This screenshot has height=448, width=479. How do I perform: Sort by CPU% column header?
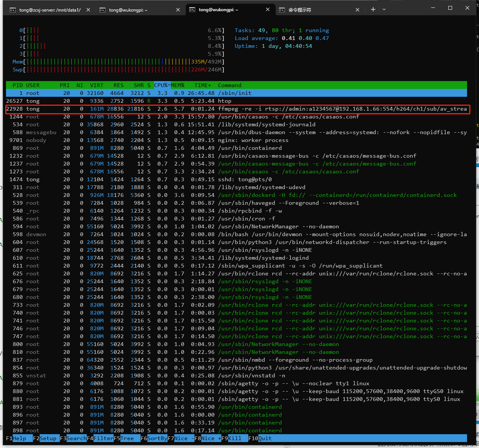coord(162,85)
